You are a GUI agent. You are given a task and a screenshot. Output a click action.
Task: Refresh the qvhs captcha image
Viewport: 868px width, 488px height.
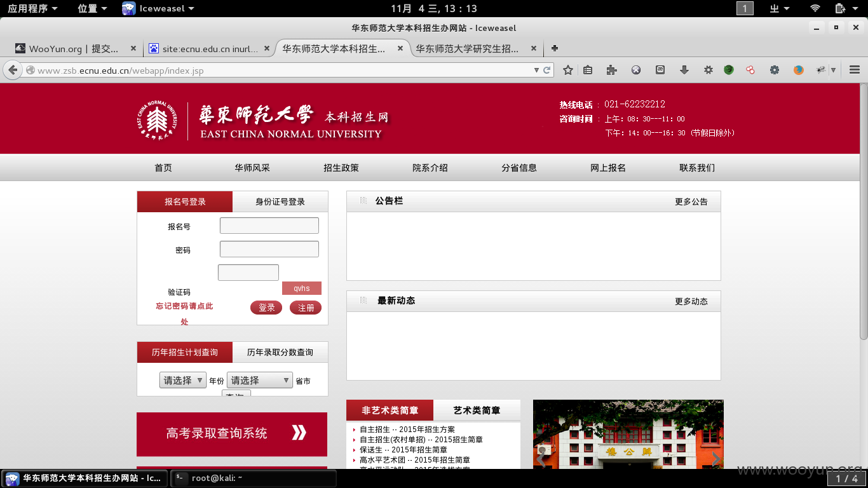302,288
